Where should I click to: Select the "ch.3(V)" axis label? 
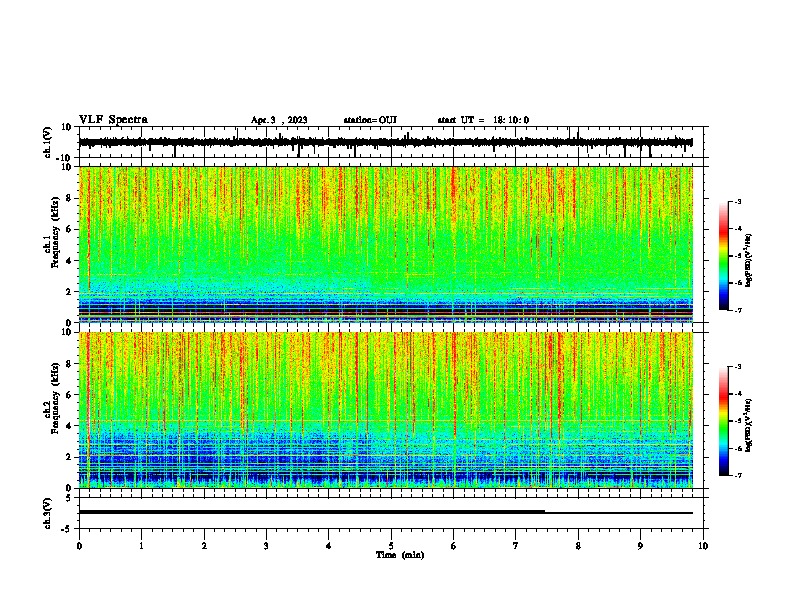click(x=48, y=513)
